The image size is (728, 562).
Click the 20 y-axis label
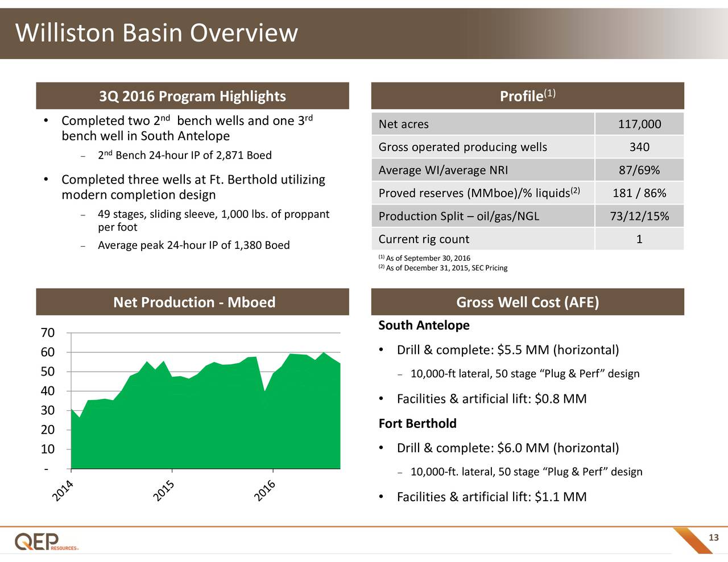[x=48, y=430]
